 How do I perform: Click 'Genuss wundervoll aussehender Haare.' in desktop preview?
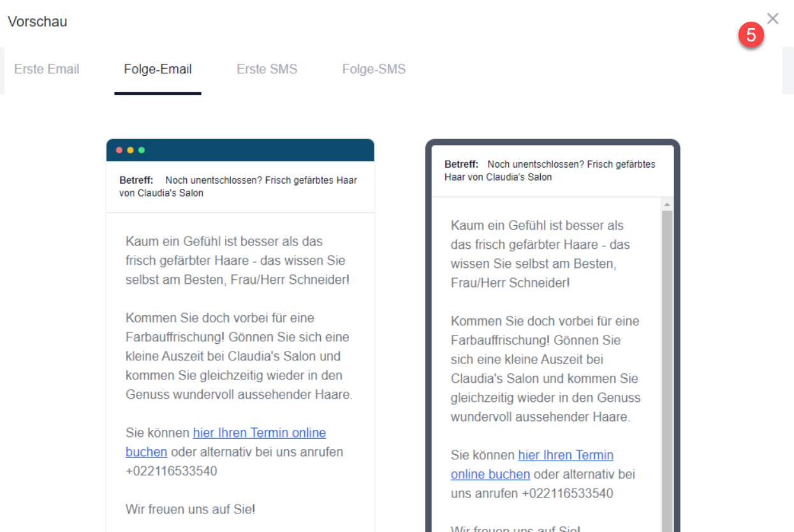click(239, 395)
